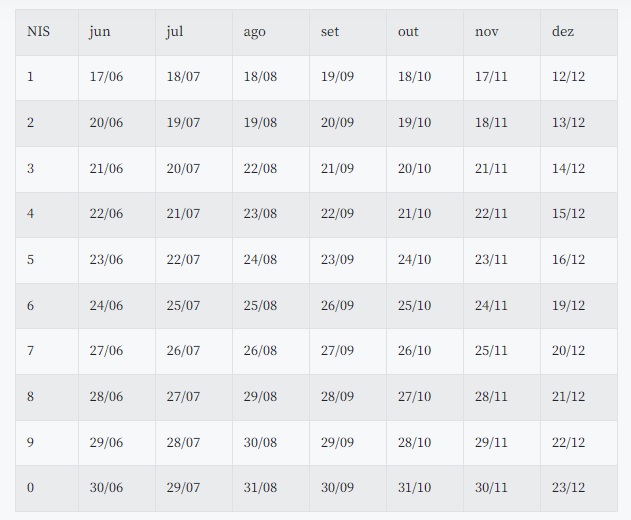This screenshot has width=631, height=520.
Task: Select the 19/07 date in the jul column
Action: (x=183, y=123)
